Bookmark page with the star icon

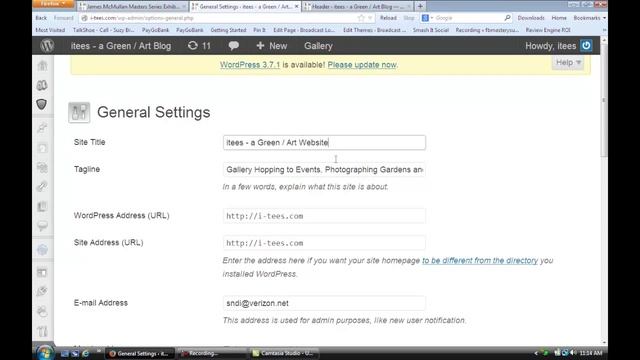[x=361, y=18]
